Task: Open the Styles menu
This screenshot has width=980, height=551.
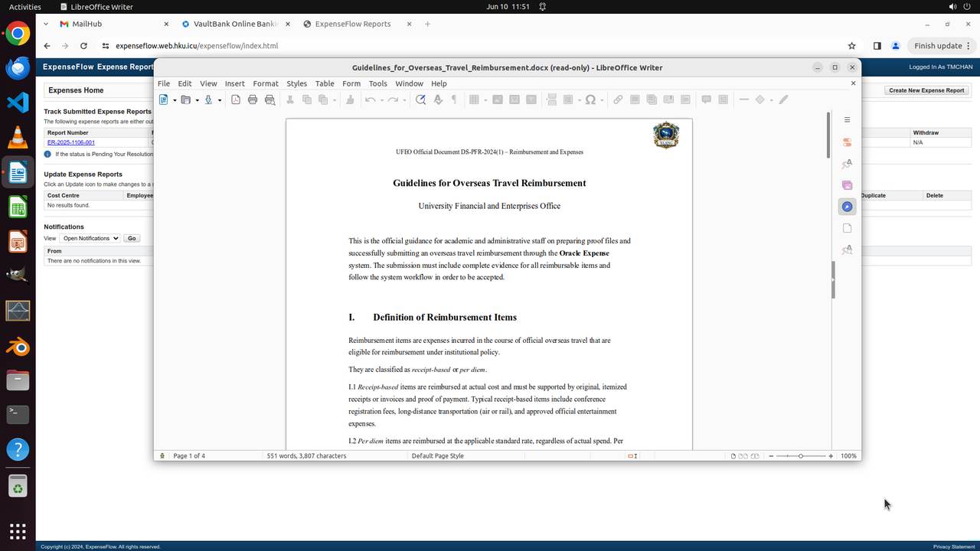Action: click(296, 83)
